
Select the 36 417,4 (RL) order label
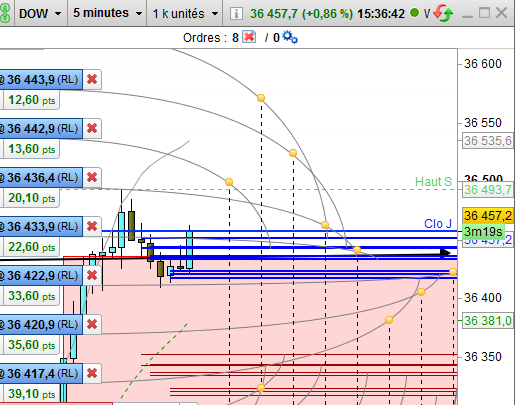click(41, 374)
